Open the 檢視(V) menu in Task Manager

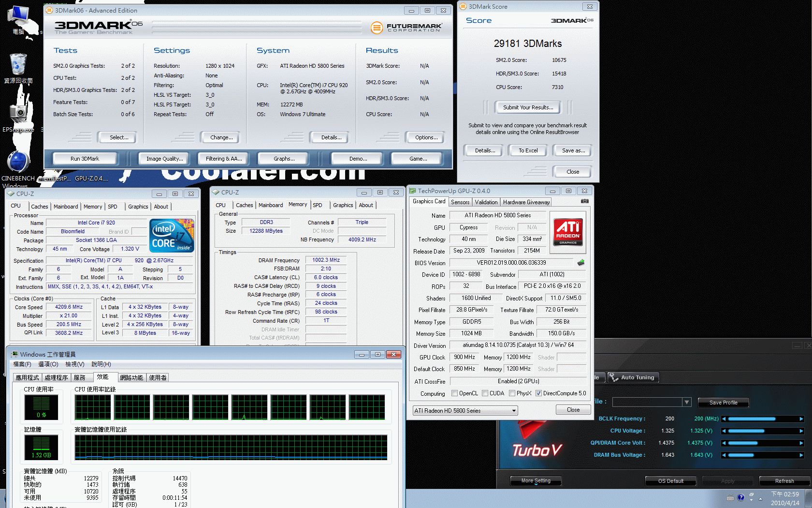coord(75,364)
